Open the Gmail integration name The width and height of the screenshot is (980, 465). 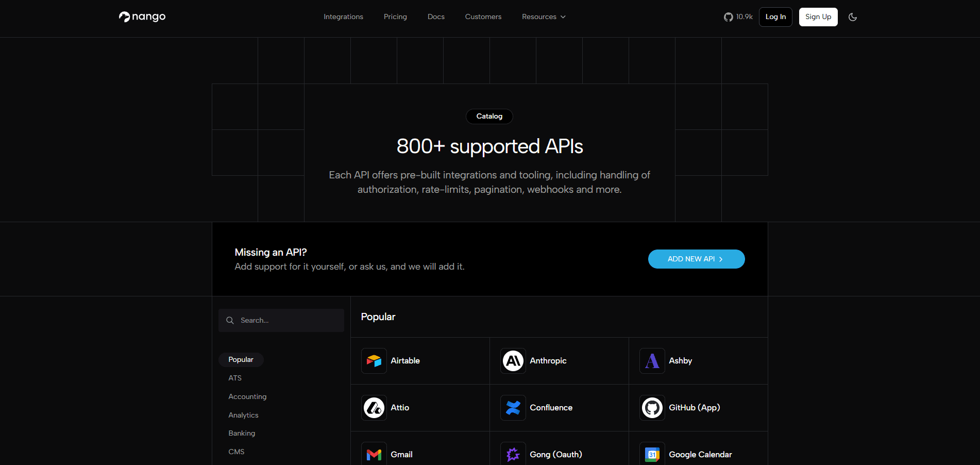tap(401, 455)
